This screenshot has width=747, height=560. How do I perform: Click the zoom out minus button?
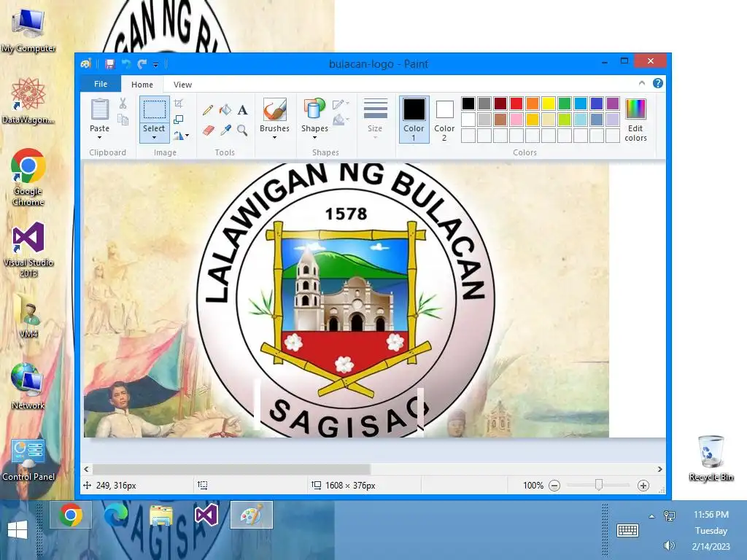tap(554, 486)
